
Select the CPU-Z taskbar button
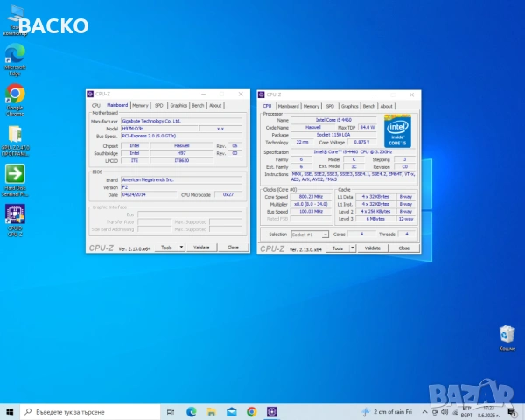(x=271, y=412)
